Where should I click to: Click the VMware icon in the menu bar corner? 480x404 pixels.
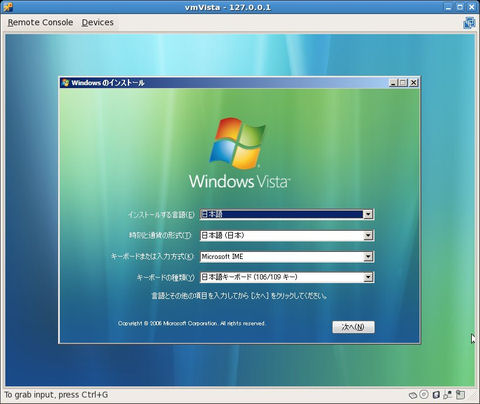pyautogui.click(x=469, y=23)
